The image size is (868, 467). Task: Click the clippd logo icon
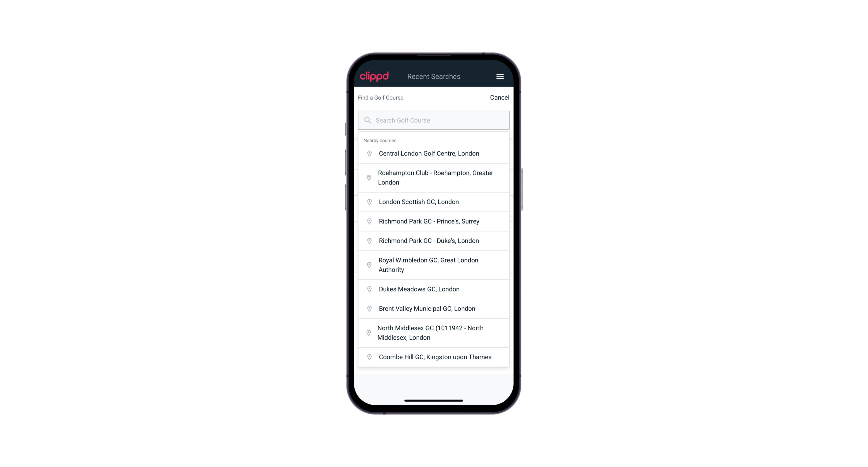374,76
